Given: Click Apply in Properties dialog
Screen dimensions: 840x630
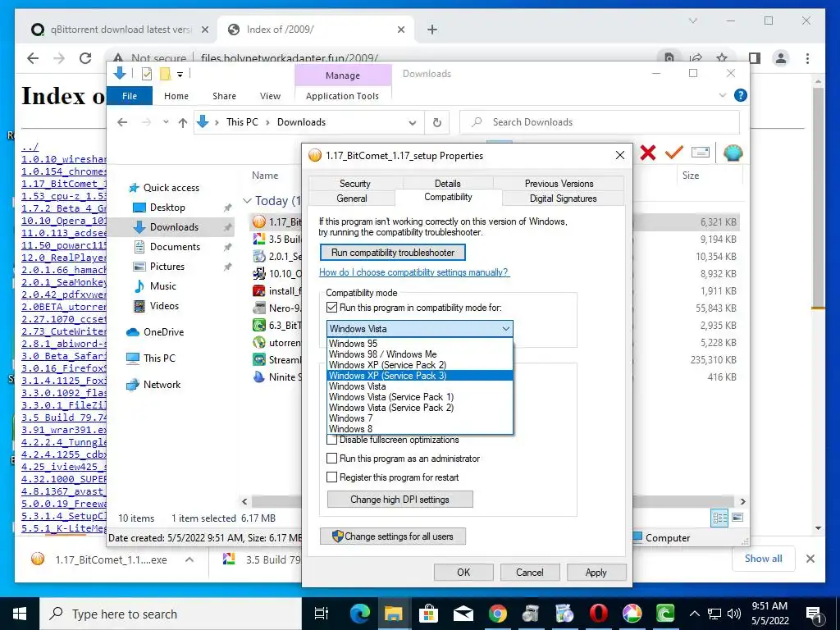Looking at the screenshot, I should point(596,572).
